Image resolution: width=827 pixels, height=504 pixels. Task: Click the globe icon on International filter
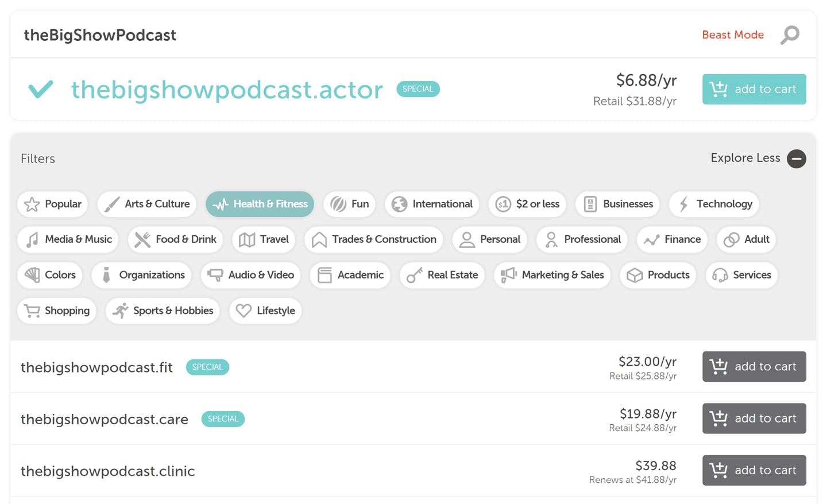click(399, 204)
